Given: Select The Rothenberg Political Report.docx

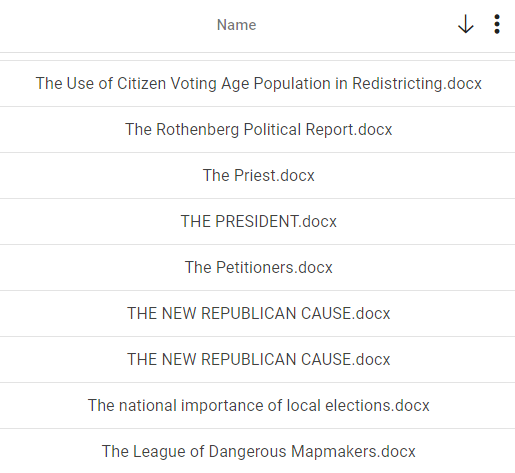Looking at the screenshot, I should click(x=259, y=129).
